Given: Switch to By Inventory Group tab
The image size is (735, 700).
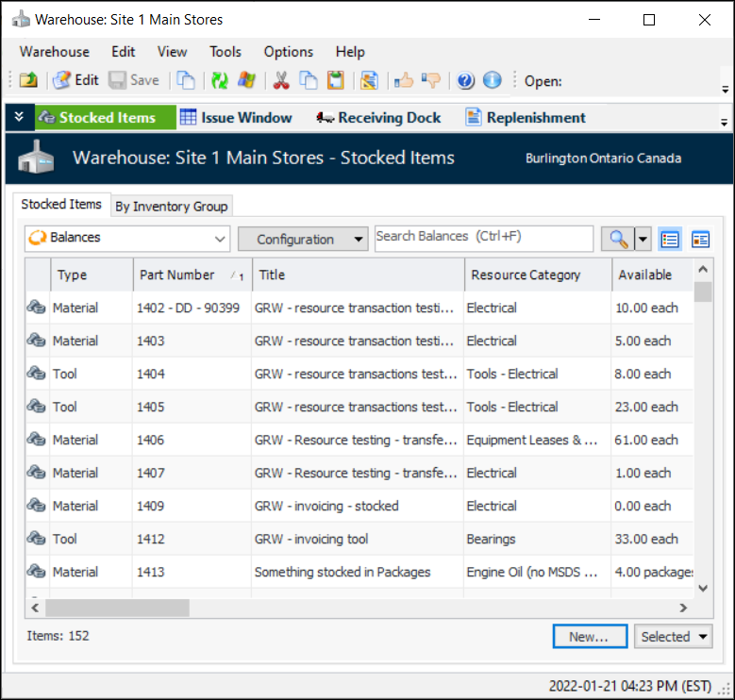Looking at the screenshot, I should (x=171, y=206).
